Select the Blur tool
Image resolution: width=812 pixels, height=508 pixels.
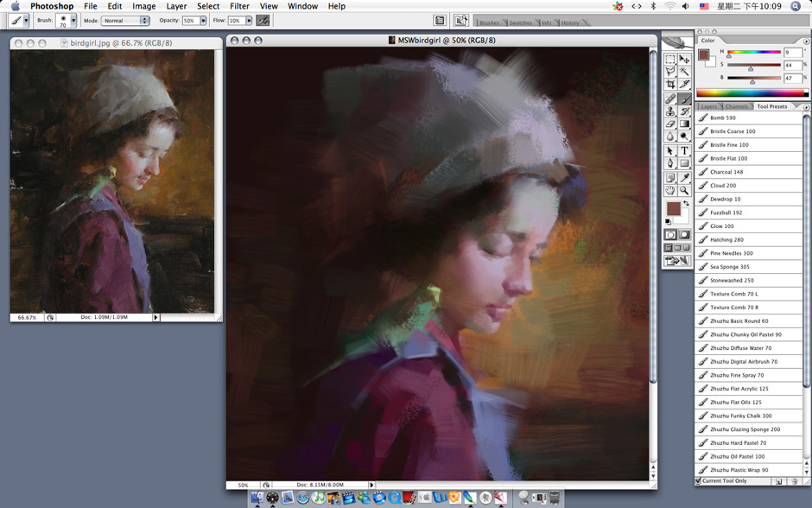tap(670, 137)
